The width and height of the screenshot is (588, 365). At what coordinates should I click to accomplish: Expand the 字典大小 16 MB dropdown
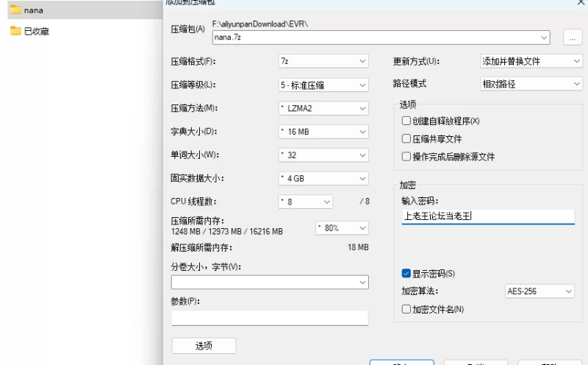[x=323, y=132]
